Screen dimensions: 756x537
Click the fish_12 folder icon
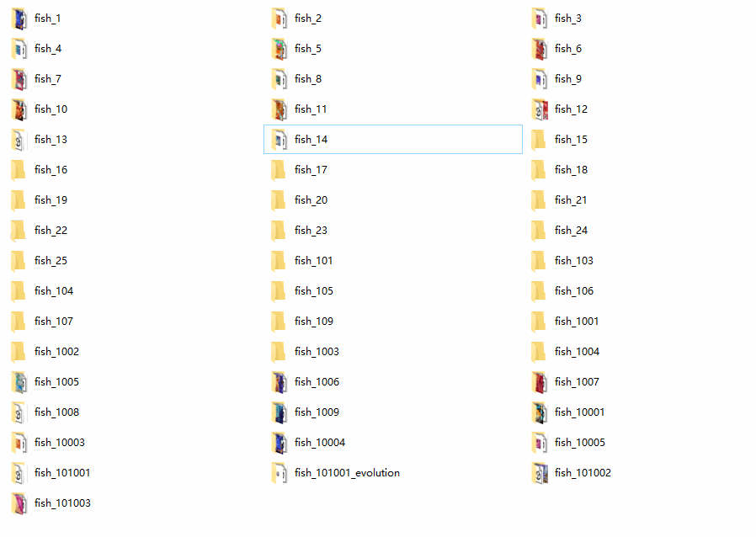[540, 109]
